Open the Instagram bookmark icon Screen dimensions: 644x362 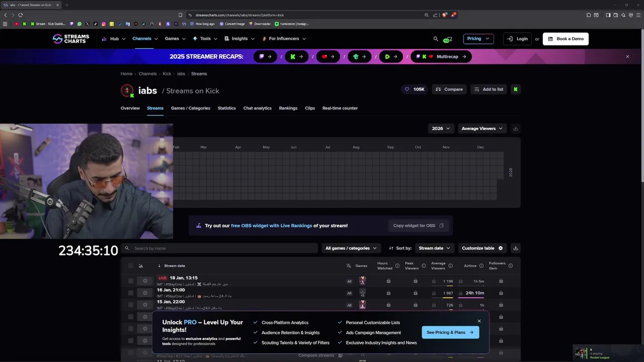[x=104, y=24]
